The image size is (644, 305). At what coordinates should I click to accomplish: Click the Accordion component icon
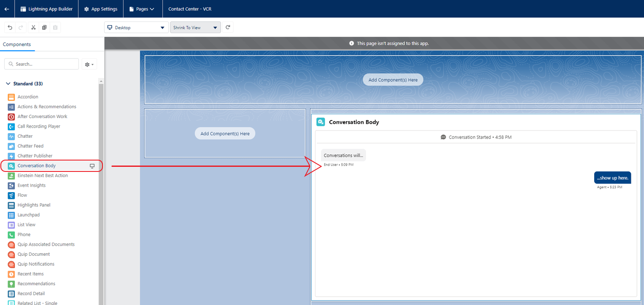coord(11,97)
